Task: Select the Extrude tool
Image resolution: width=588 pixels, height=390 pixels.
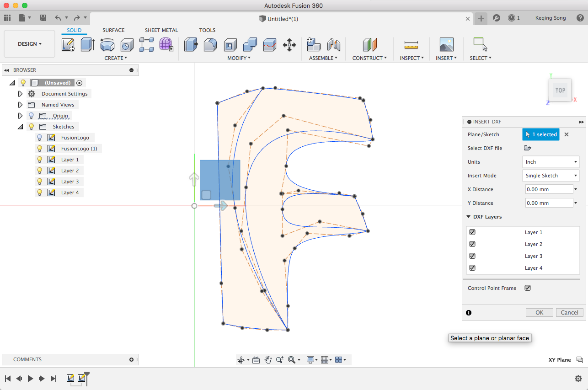Action: click(x=87, y=45)
